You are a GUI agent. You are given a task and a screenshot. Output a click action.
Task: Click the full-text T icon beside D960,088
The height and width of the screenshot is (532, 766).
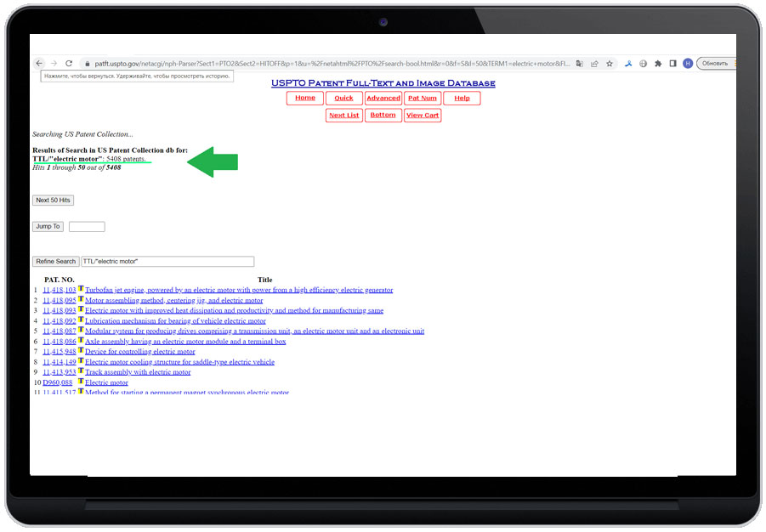point(81,382)
